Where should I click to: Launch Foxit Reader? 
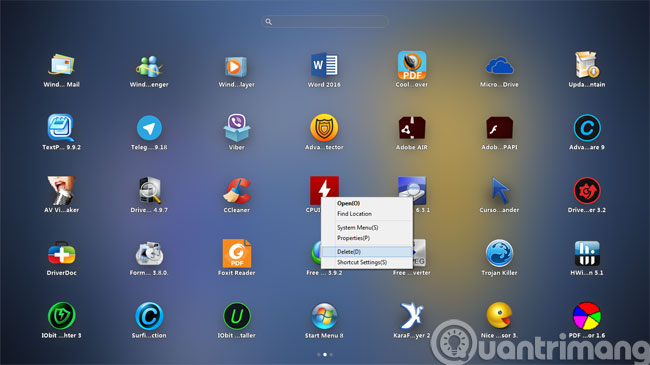(236, 253)
